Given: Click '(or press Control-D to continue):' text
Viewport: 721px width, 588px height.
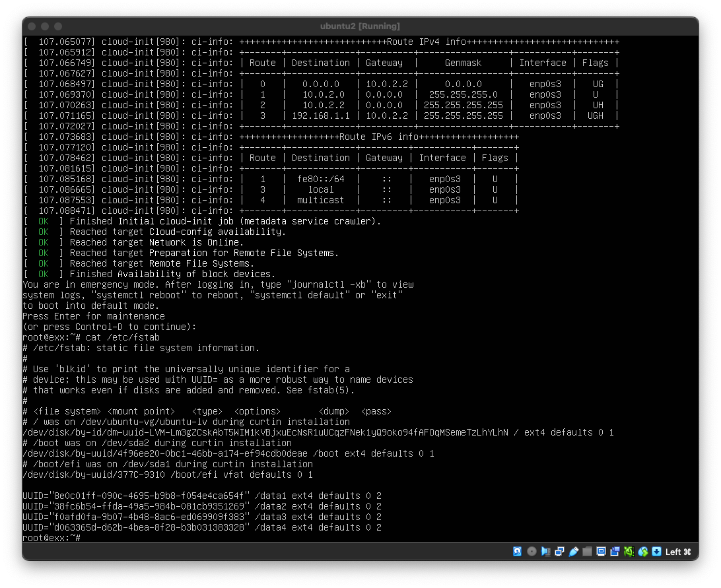Looking at the screenshot, I should pyautogui.click(x=110, y=327).
